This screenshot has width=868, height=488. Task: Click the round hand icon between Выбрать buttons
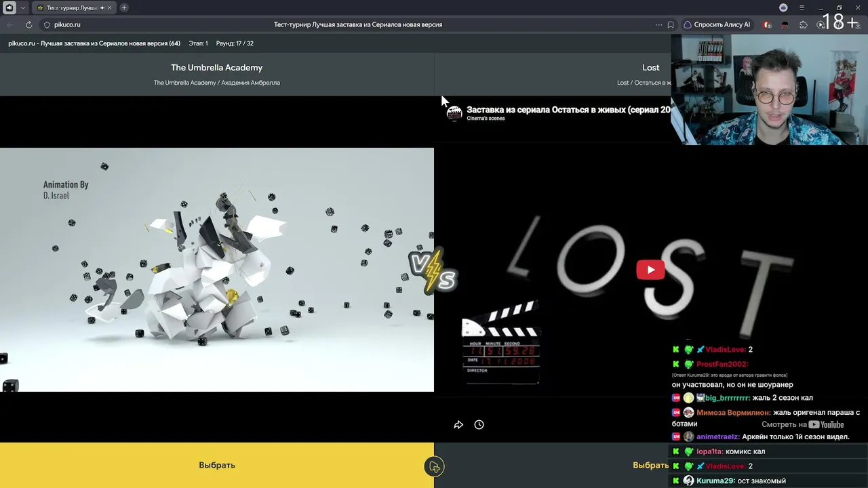pyautogui.click(x=434, y=466)
